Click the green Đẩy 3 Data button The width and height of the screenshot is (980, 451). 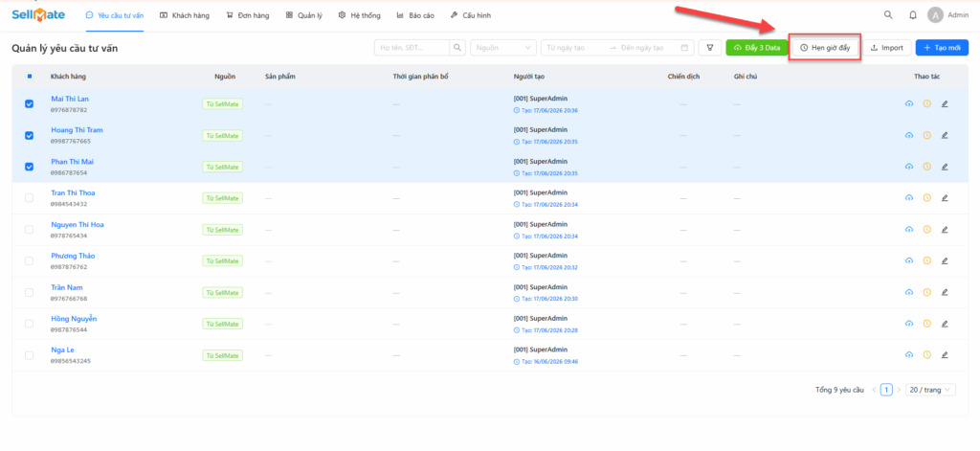click(758, 48)
